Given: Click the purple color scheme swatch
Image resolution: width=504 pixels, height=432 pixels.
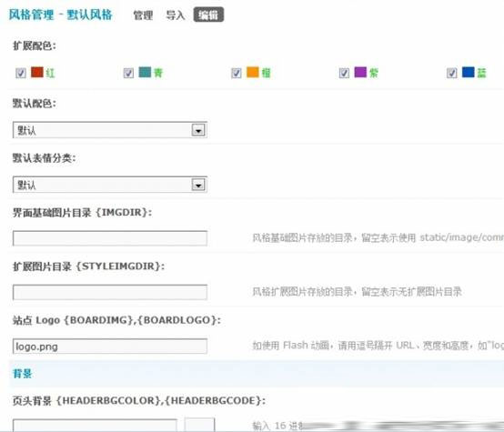Looking at the screenshot, I should click(360, 72).
